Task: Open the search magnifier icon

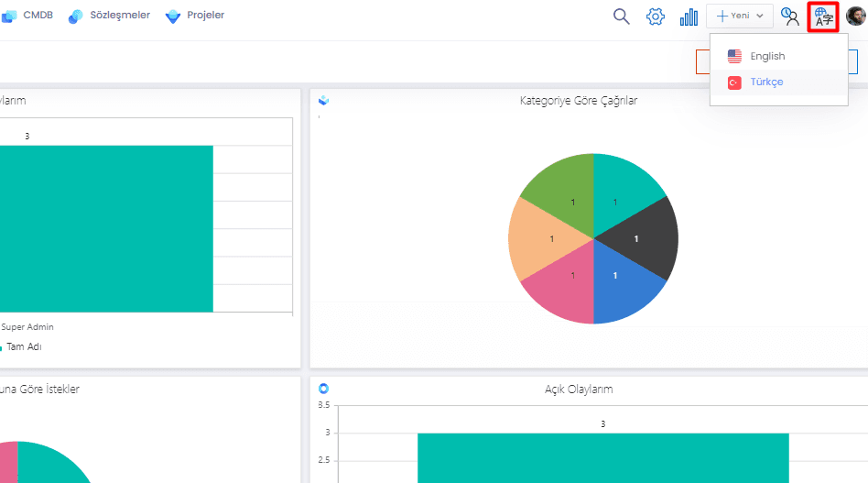Action: point(621,16)
